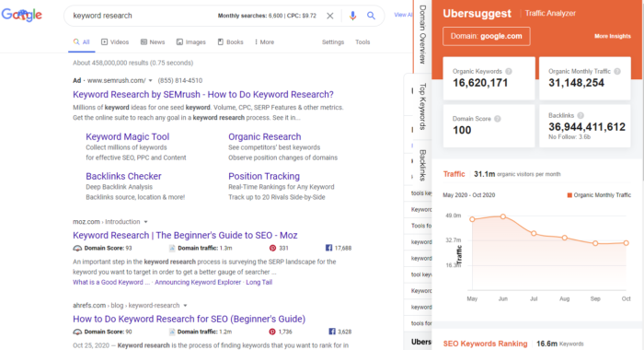Click the Ubersuggest title in the panel header
Viewport: 644px width, 350px height.
click(477, 13)
